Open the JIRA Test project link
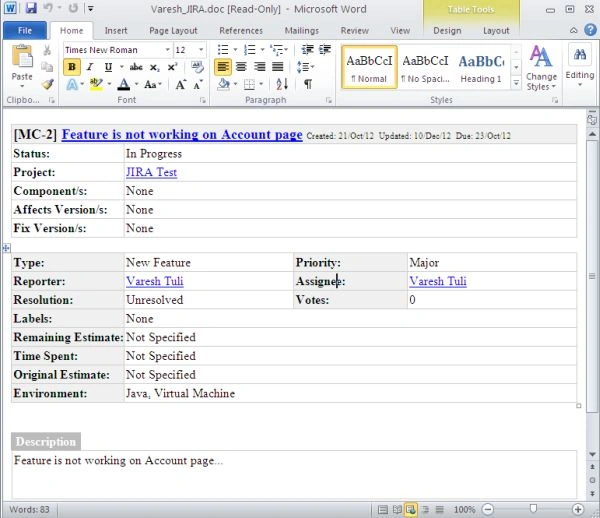 [152, 172]
